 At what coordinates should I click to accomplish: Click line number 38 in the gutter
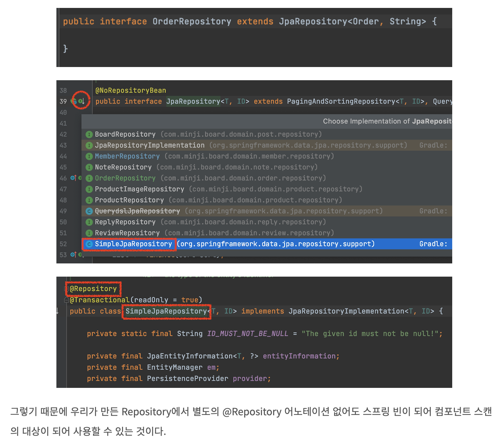point(63,90)
